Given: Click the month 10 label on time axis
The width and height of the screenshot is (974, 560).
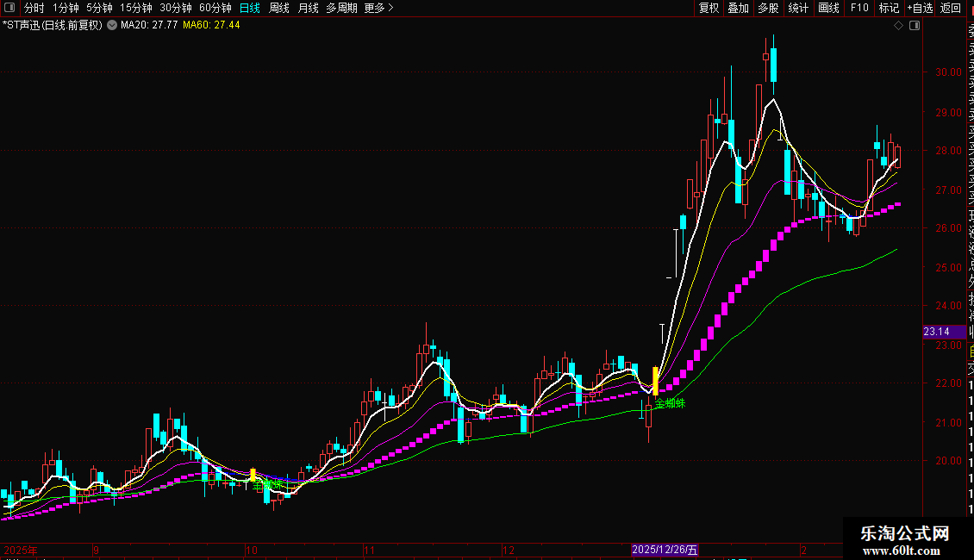Looking at the screenshot, I should [252, 550].
